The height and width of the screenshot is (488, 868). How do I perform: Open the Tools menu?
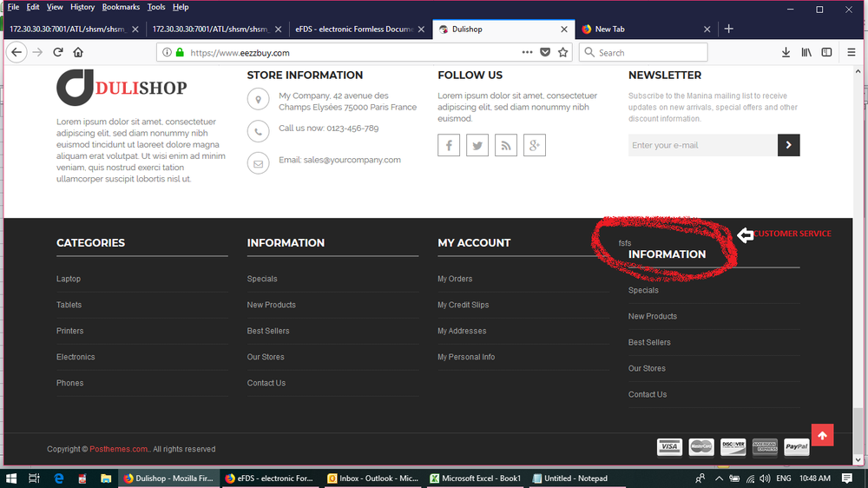156,7
